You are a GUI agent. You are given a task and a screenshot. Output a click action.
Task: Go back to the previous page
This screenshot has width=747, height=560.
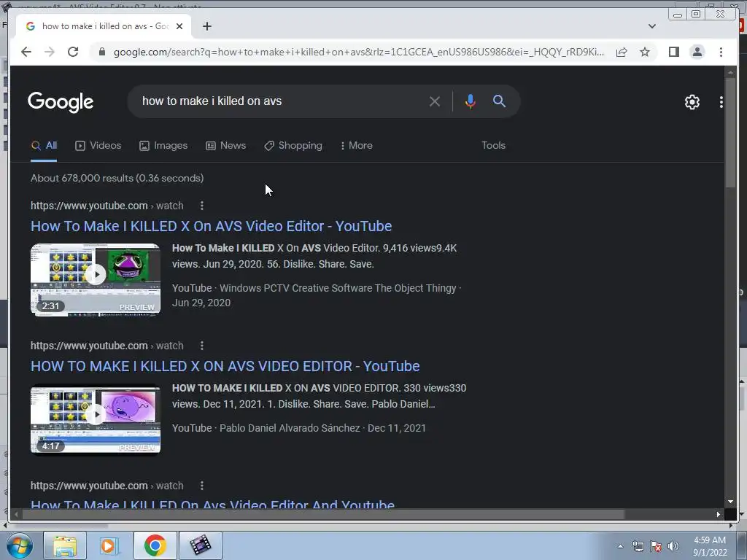pos(26,52)
